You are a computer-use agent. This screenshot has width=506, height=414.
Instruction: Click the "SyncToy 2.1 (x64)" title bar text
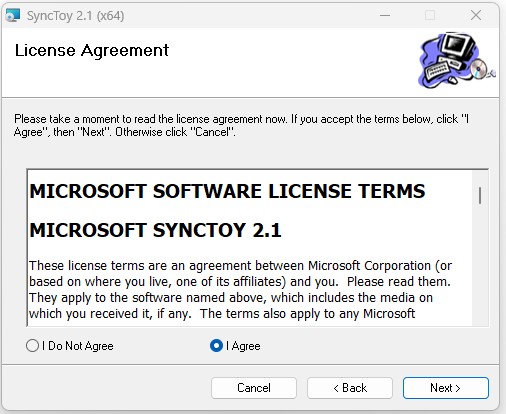point(75,16)
